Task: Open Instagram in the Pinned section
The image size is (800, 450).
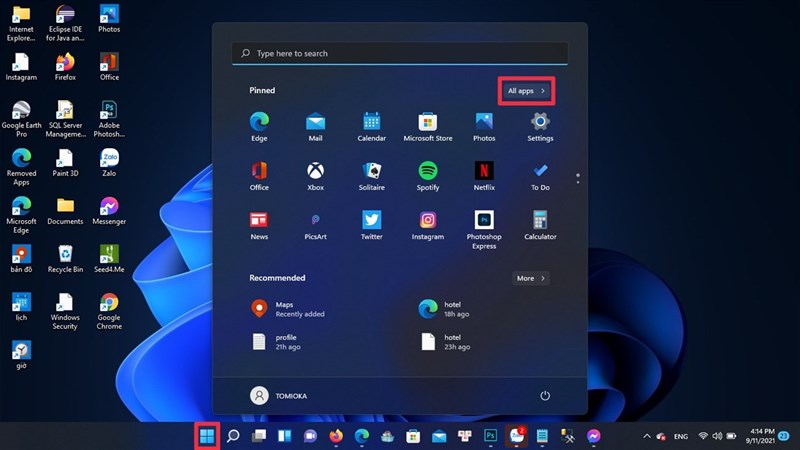Action: click(x=428, y=225)
